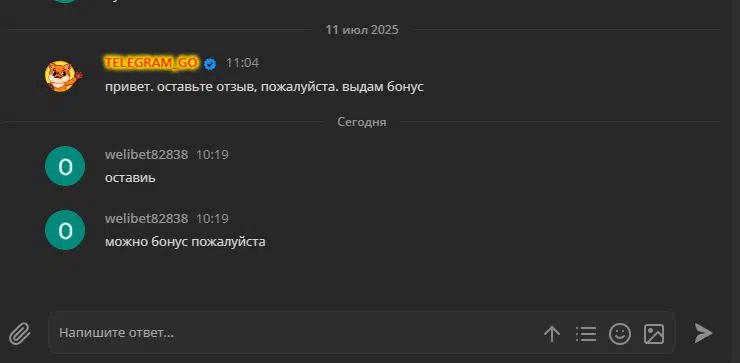Click the blue verified badge beside TELEGRAM_GO
740x363 pixels.
(x=210, y=64)
